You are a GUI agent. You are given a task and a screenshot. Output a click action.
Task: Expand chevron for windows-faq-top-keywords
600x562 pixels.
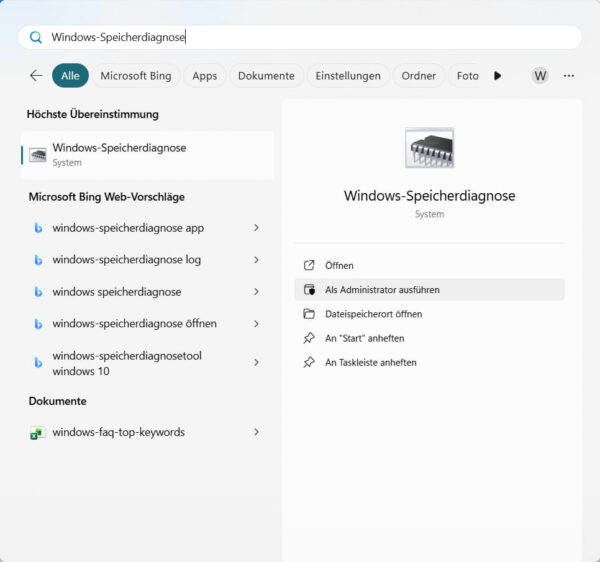tap(256, 432)
